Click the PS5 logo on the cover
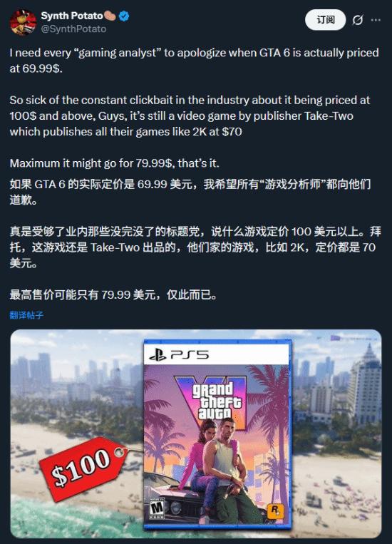 point(180,355)
